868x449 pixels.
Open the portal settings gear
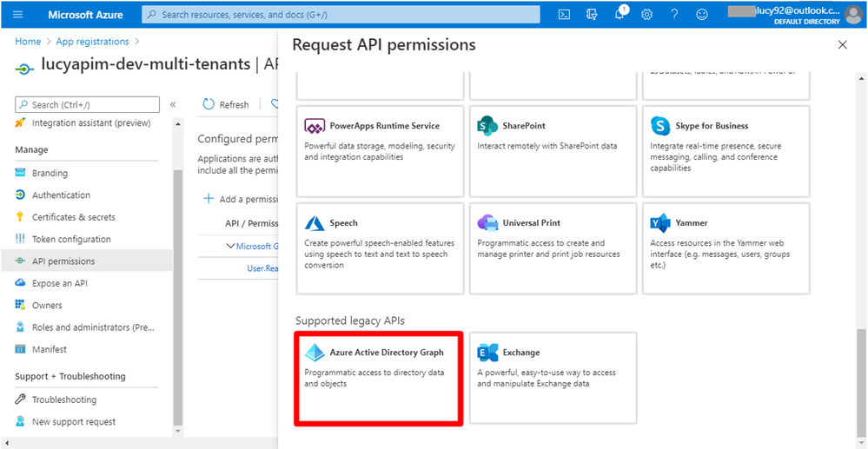646,15
